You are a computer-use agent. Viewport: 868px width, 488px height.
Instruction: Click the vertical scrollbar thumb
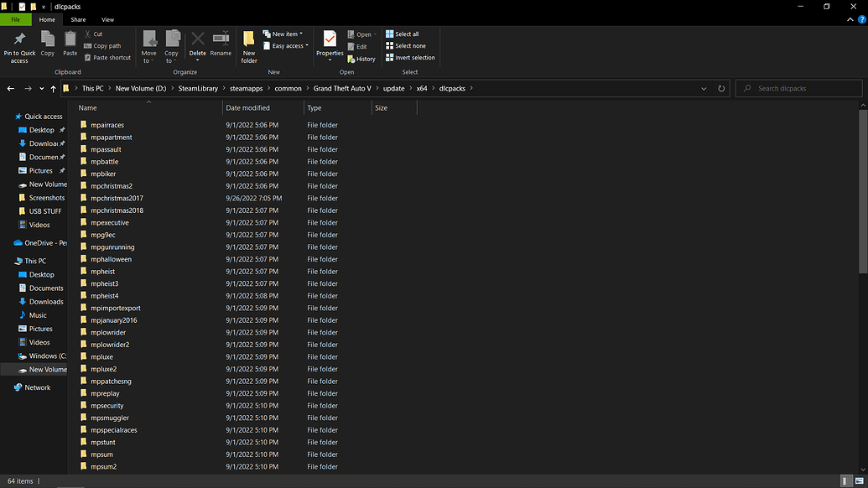[x=863, y=191]
